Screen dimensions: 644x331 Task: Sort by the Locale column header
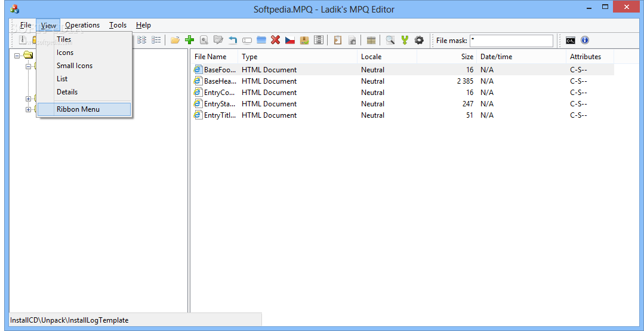point(387,57)
